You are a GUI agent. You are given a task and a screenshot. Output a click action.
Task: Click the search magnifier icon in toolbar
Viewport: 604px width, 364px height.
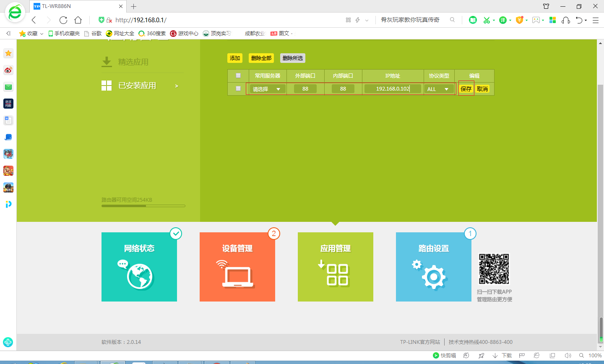tap(452, 20)
